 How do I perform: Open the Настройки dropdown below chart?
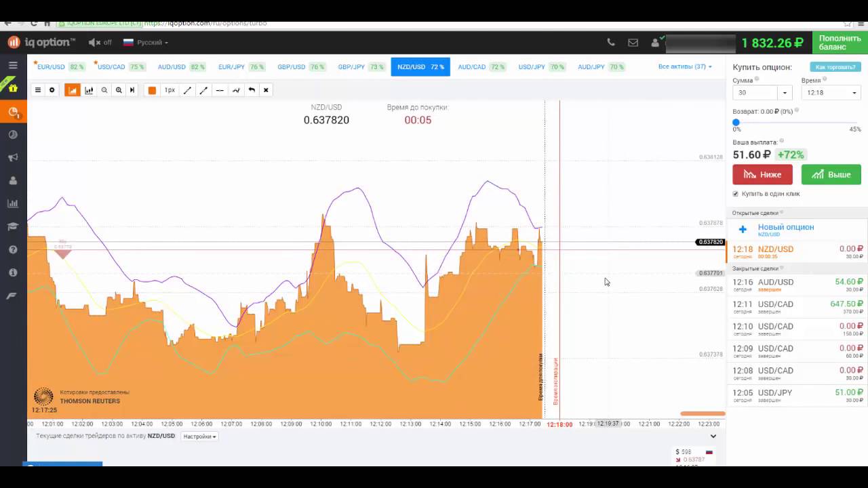tap(200, 436)
